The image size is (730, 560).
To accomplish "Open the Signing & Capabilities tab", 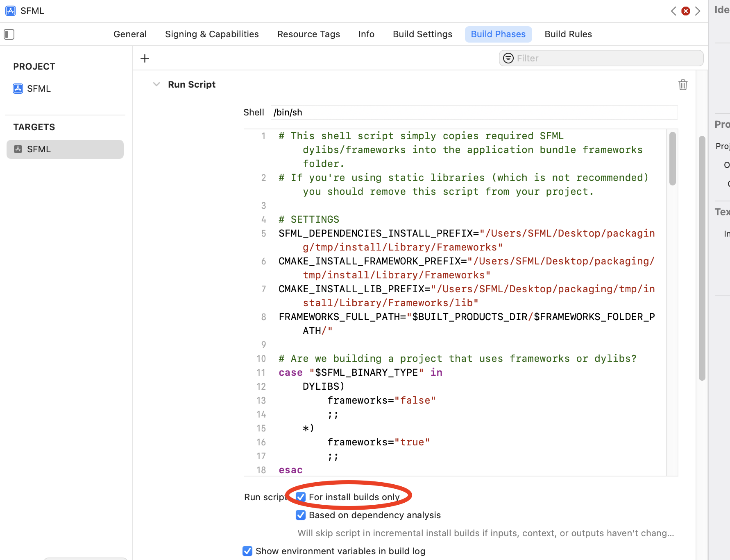I will click(x=211, y=34).
